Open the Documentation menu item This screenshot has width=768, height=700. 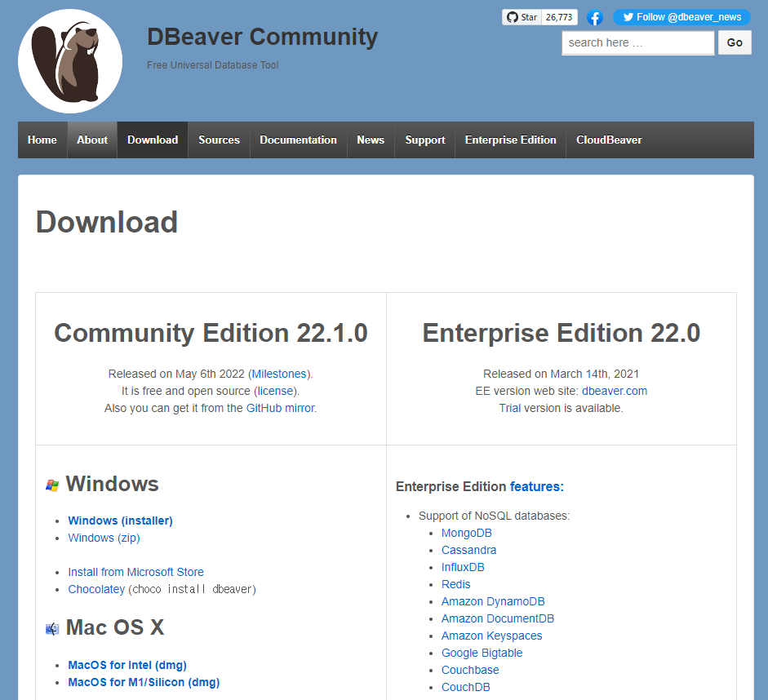298,140
